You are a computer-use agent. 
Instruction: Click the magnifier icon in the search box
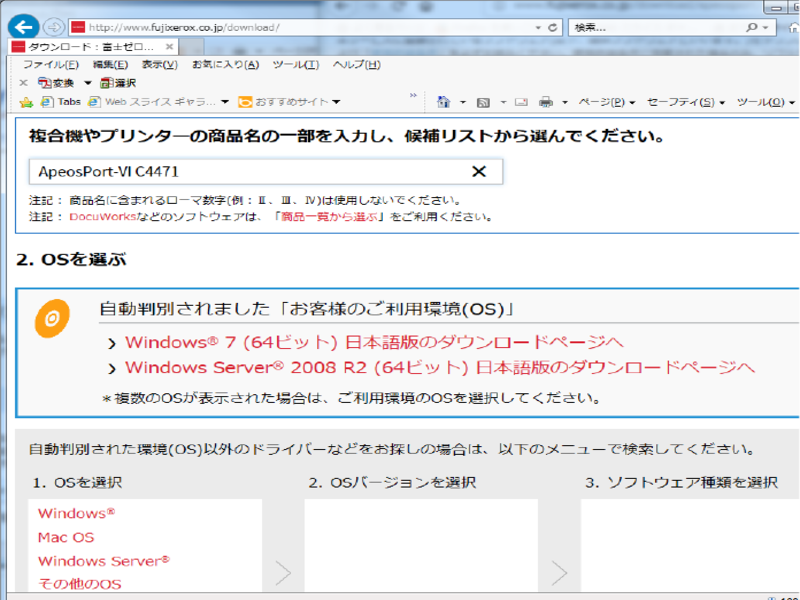(752, 28)
